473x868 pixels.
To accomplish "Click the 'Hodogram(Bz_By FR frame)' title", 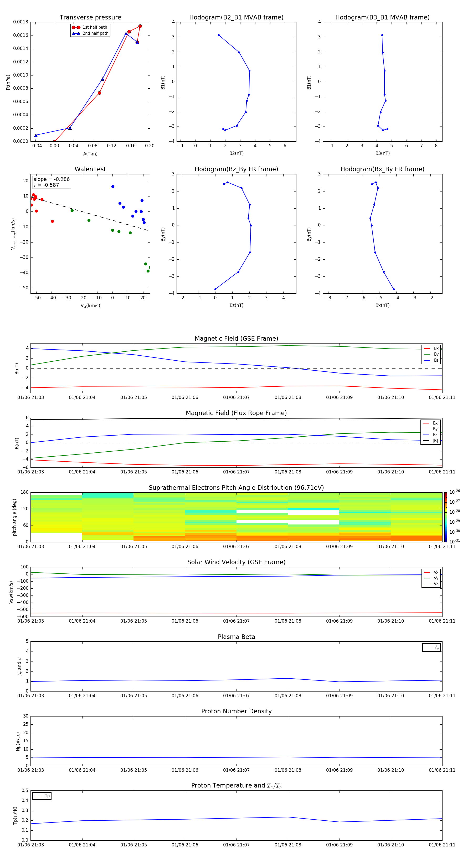I will click(x=236, y=169).
